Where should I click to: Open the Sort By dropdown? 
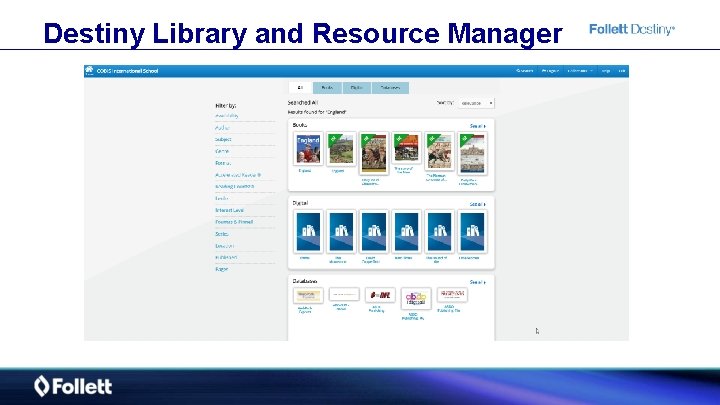tap(476, 103)
